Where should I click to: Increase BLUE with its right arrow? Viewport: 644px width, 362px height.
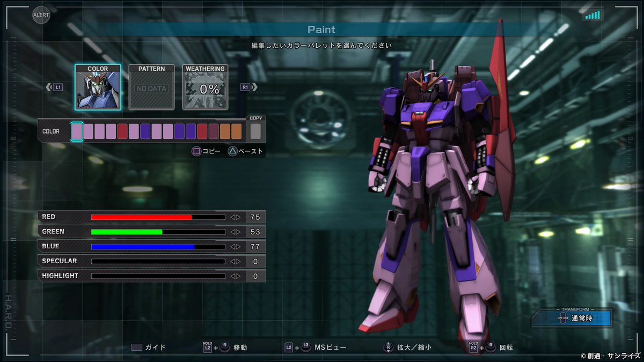[238, 247]
